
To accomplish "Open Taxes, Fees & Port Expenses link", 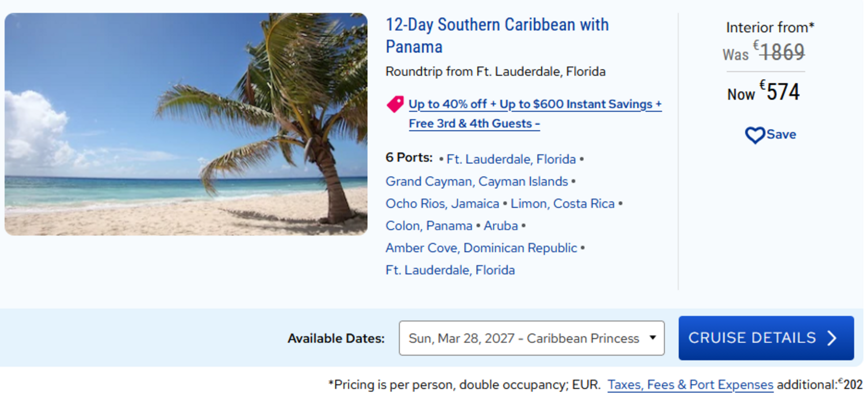I will [x=690, y=384].
